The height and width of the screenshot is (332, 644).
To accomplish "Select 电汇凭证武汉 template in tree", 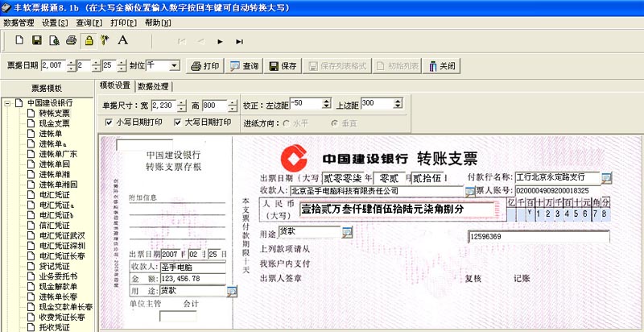I will [x=62, y=235].
